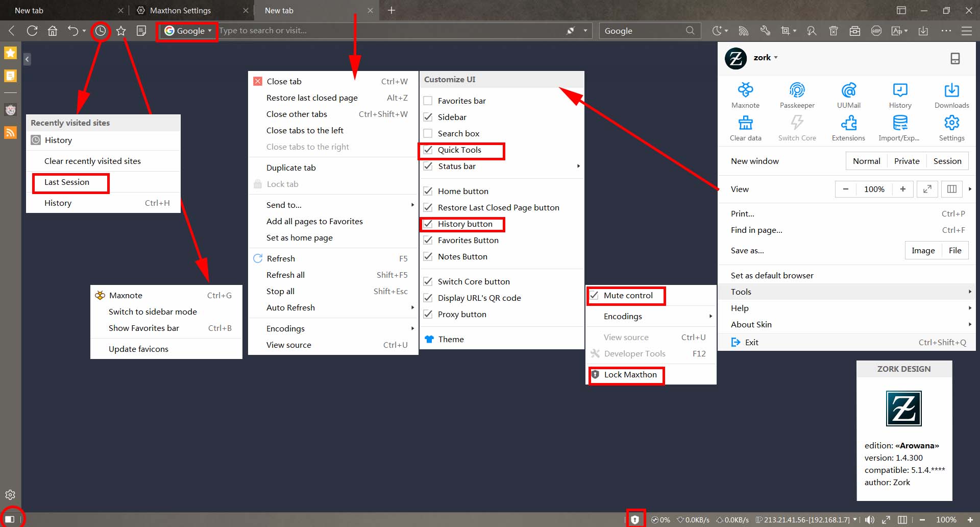Save page as Image
Screen dimensions: 980x527
(923, 250)
